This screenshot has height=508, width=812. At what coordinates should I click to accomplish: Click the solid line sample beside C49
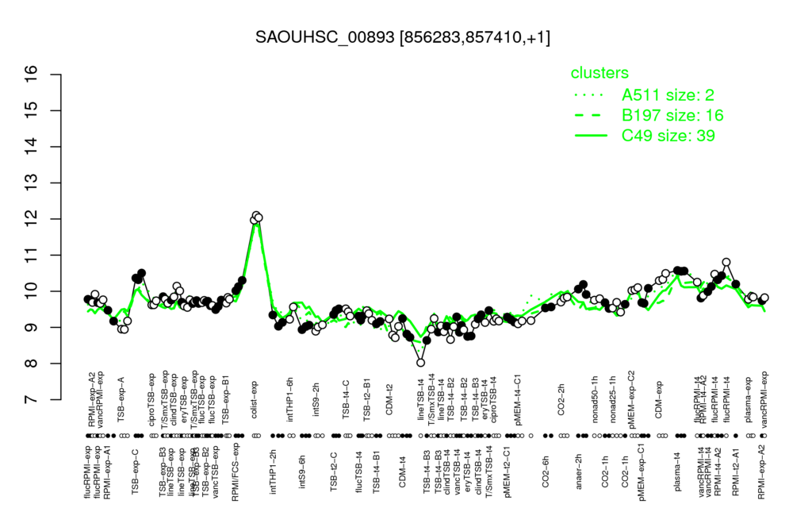point(591,136)
